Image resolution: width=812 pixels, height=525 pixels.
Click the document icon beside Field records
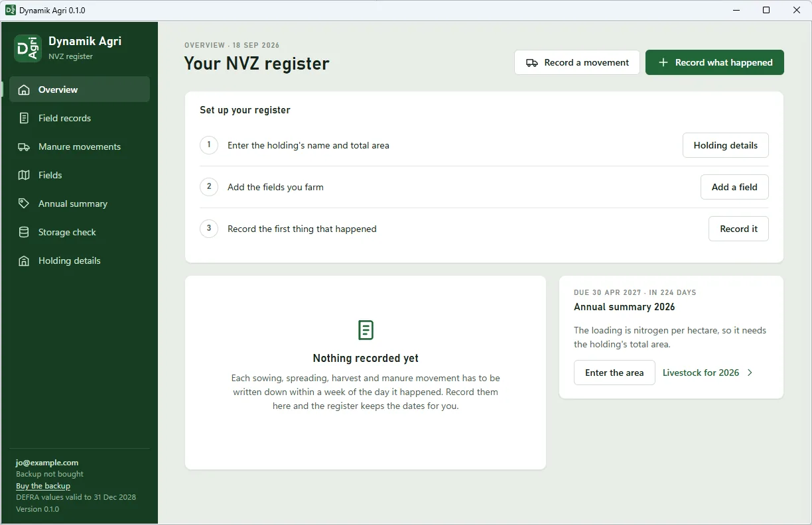[24, 118]
